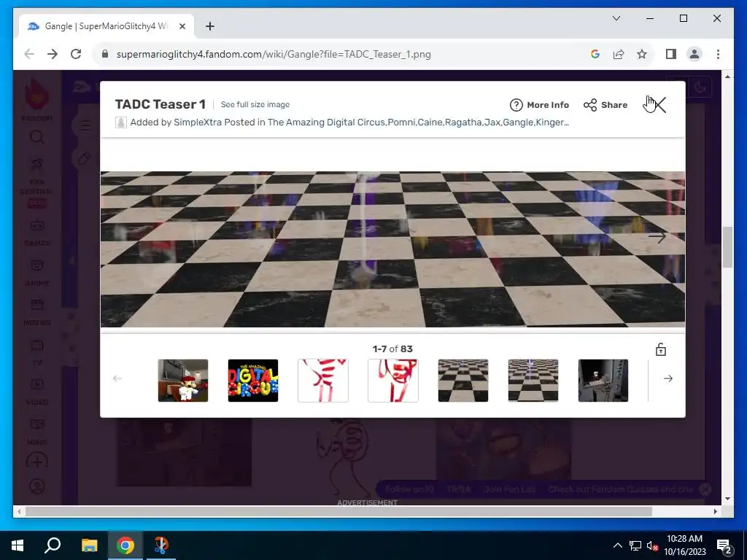This screenshot has height=560, width=747.
Task: Show the next image with arrow
Action: (657, 237)
